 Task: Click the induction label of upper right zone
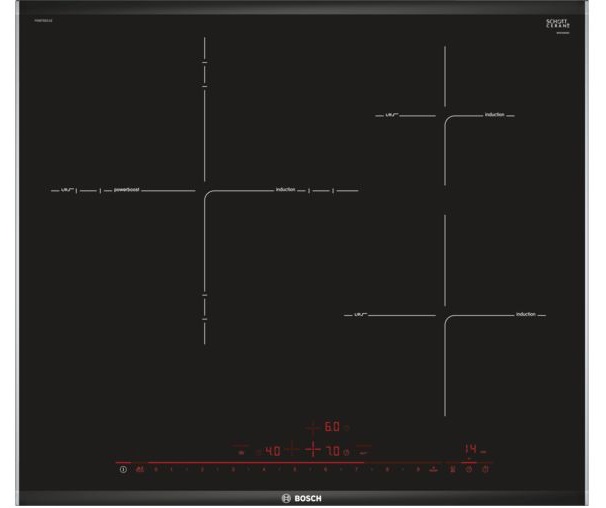(495, 115)
